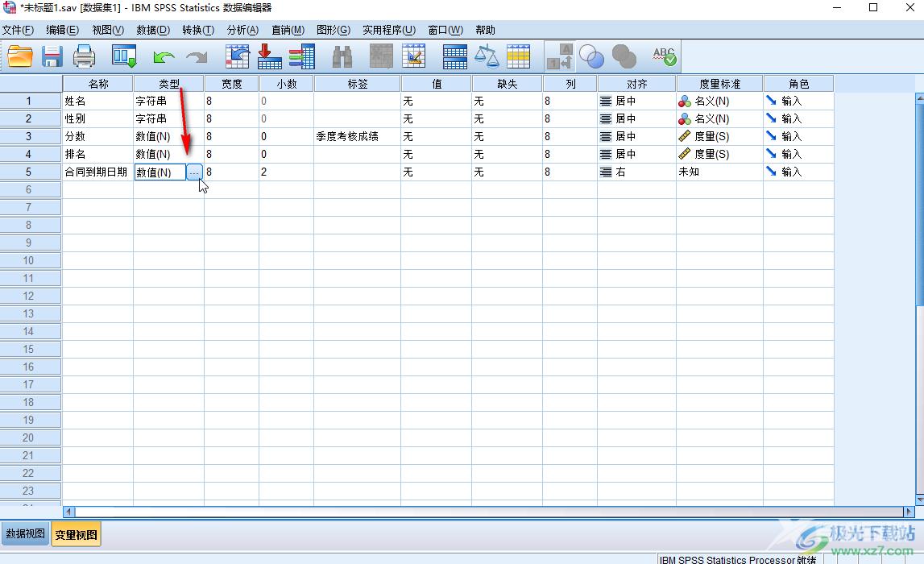Open the 图形(G) menu
924x564 pixels.
(x=334, y=30)
